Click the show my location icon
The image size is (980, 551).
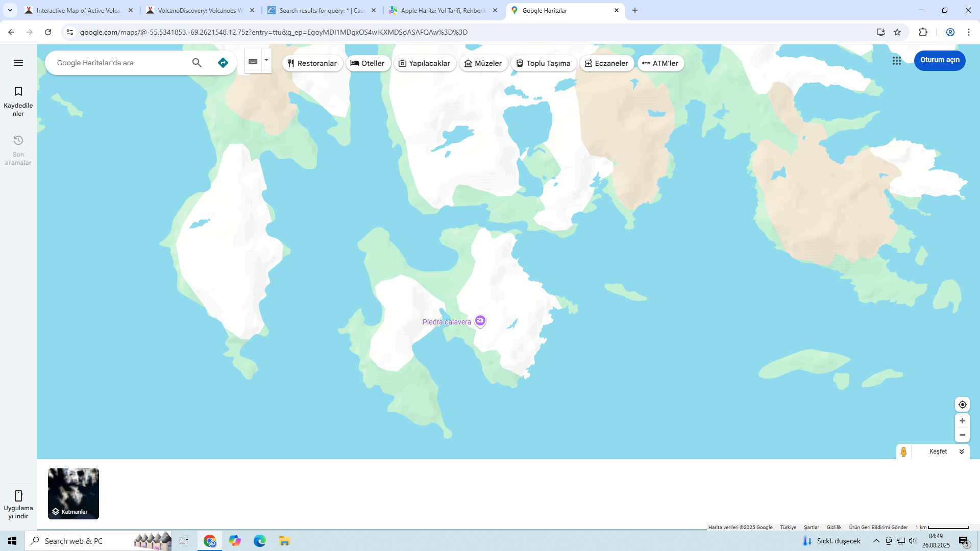coord(962,405)
